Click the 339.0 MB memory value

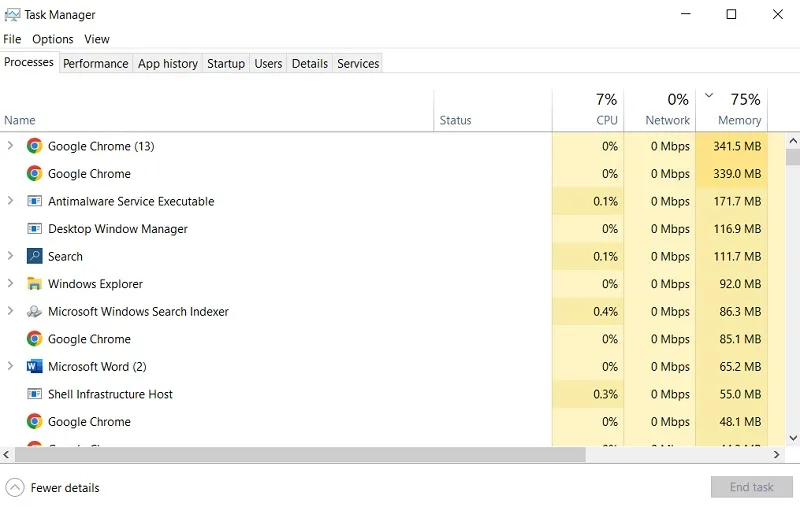[x=737, y=174]
